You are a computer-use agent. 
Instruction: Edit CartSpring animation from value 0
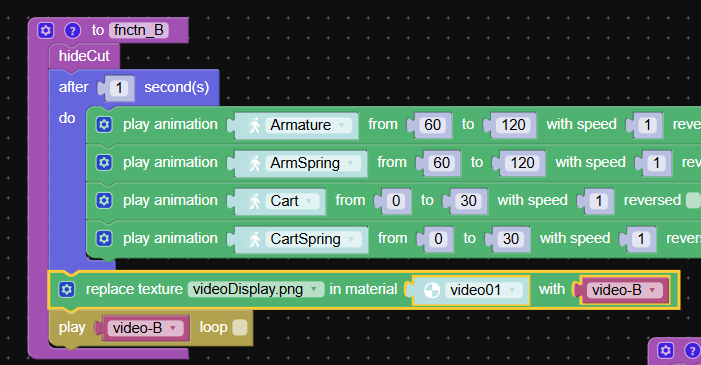pos(438,239)
